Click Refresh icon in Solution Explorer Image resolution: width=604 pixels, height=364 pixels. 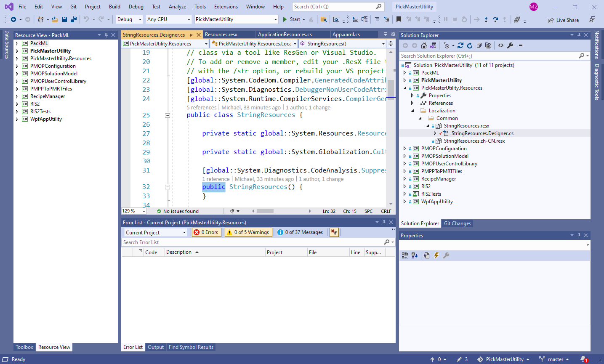pyautogui.click(x=470, y=45)
